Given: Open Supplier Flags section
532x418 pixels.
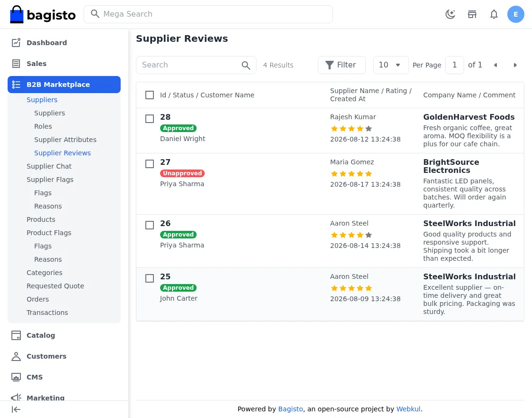Looking at the screenshot, I should click(50, 180).
